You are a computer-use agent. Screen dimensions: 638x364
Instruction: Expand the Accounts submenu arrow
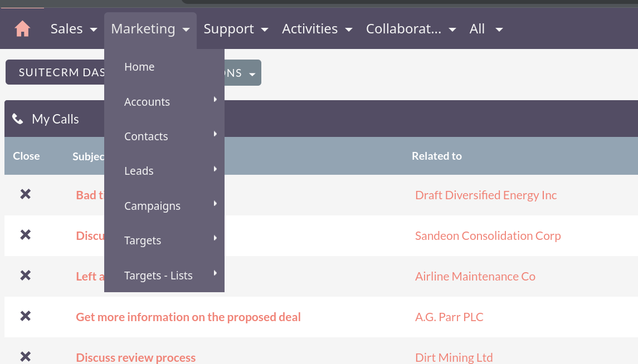pos(215,100)
